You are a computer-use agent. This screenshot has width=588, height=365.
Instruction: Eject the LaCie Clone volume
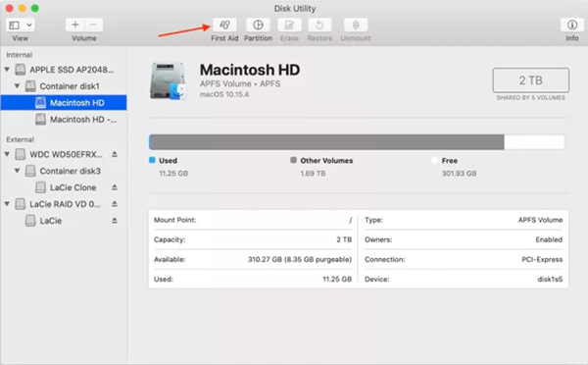point(115,187)
